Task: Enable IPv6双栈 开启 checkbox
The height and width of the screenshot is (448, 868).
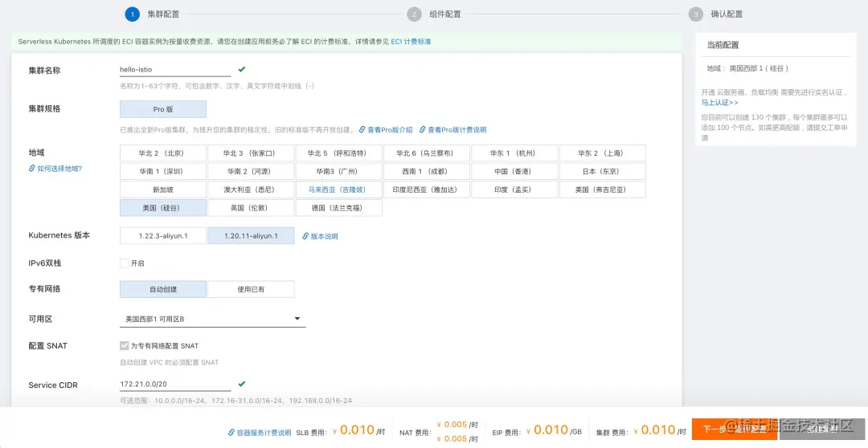Action: point(125,263)
